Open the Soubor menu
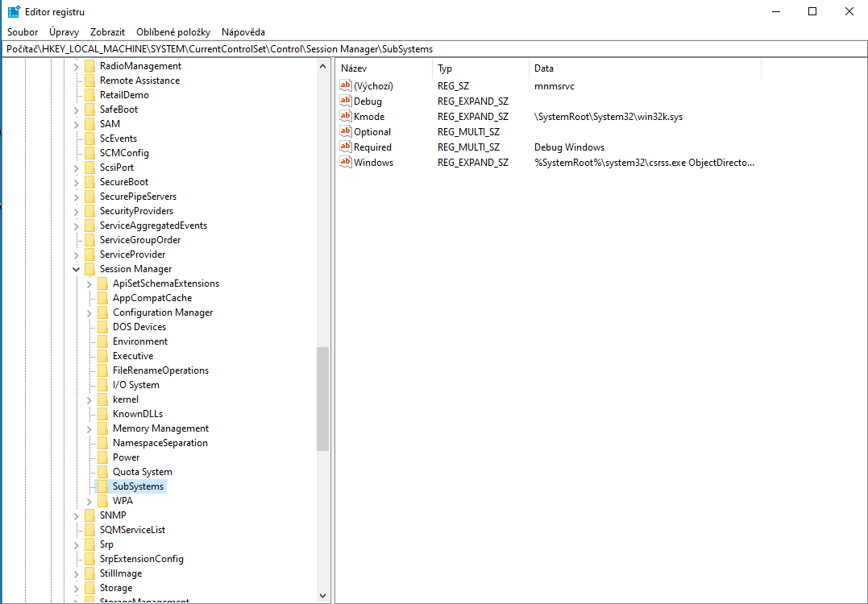Image resolution: width=868 pixels, height=604 pixels. 23,32
